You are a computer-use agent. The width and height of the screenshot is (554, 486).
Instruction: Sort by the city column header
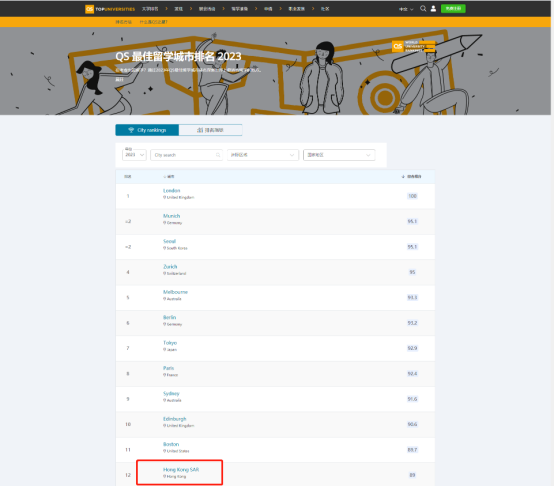click(x=169, y=177)
